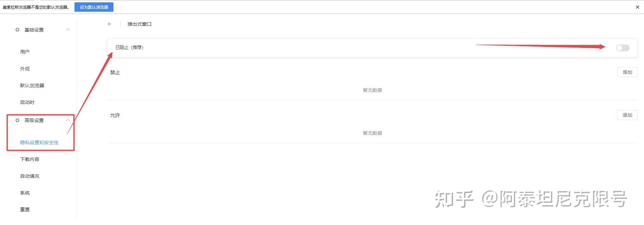Toggle the 已阻止（推荐） popup switch
Screen dimensions: 644x225
click(x=623, y=48)
